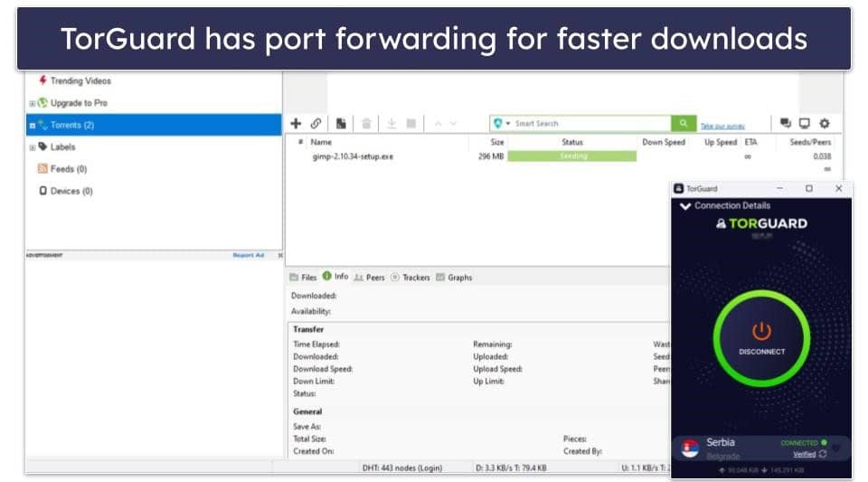Viewport: 868px width, 482px height.
Task: Switch to the Peers tab
Action: click(369, 278)
